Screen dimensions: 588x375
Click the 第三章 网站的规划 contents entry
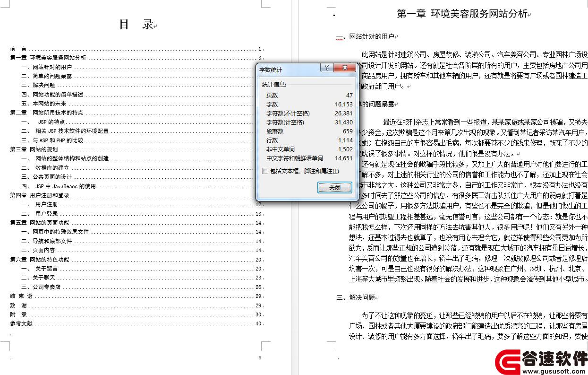(136, 149)
